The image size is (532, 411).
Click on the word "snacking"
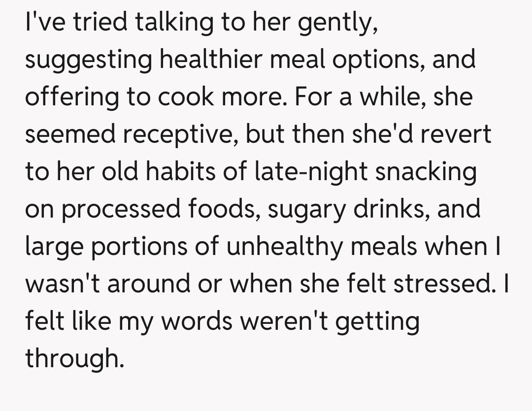425,172
